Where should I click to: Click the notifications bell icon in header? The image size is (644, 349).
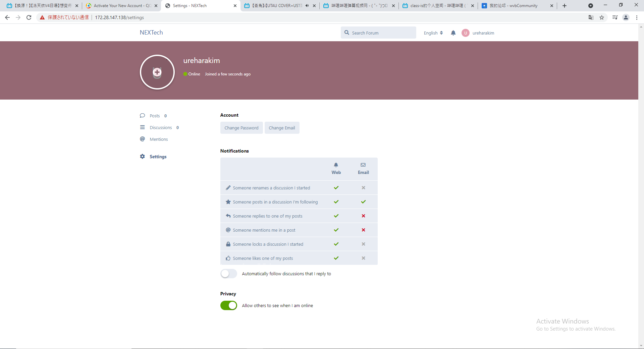click(453, 33)
